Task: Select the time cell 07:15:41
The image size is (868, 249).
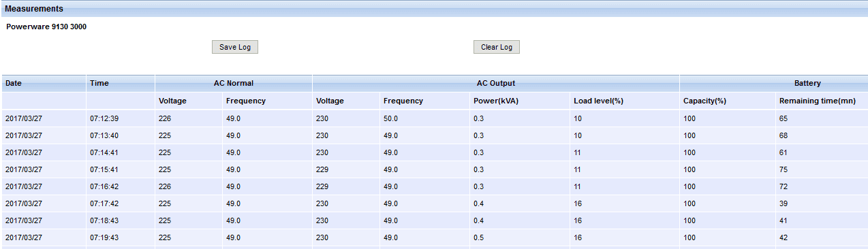Action: point(104,169)
